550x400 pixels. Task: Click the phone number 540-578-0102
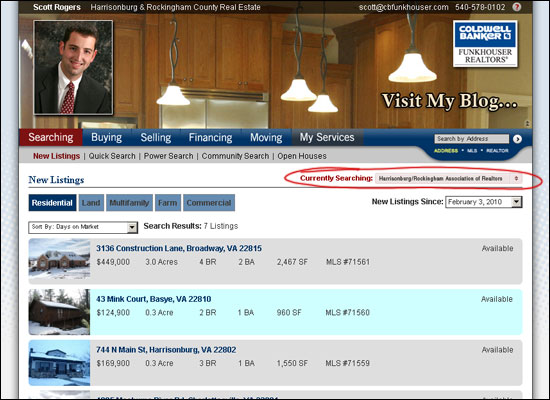(x=480, y=7)
